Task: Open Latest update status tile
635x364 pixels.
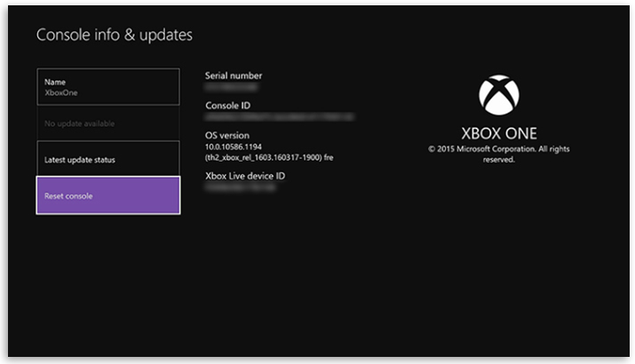Action: [x=108, y=158]
